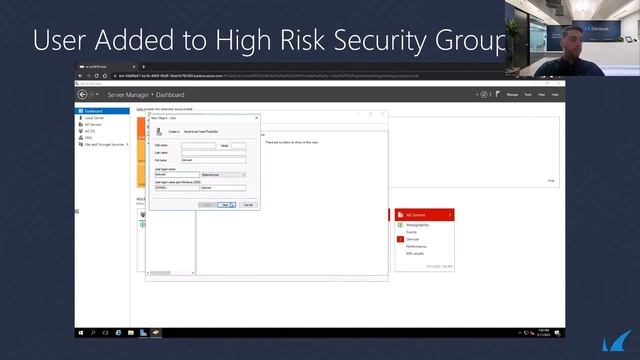Screen dimensions: 640x360
Task: Click the Hide link in welcome panel
Action: pos(551,180)
